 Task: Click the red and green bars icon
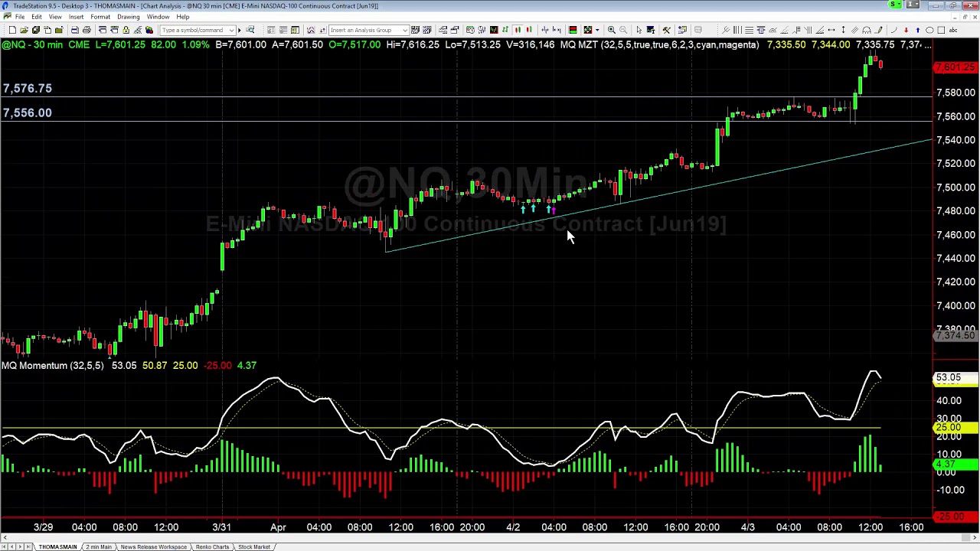point(572,30)
